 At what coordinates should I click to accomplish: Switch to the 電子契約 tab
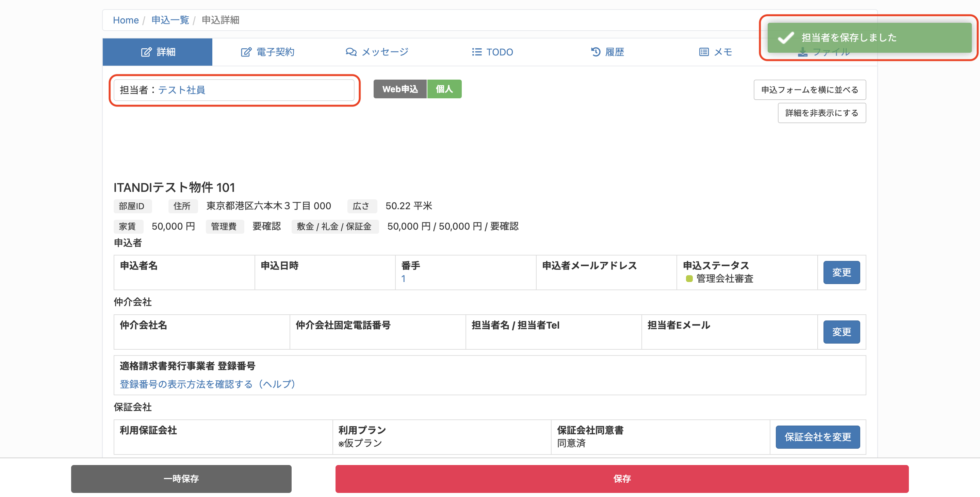pos(267,52)
